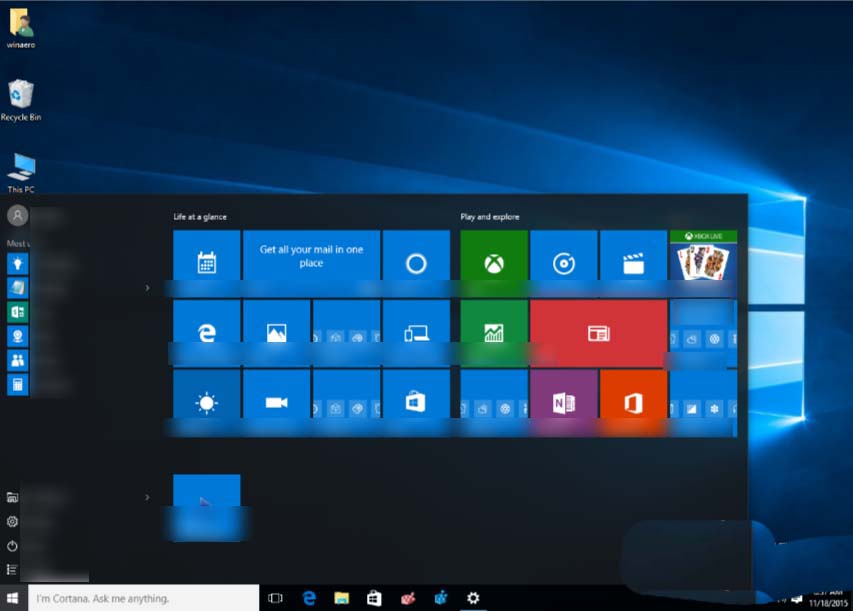Launch the Cortana circle tile

[x=416, y=263]
